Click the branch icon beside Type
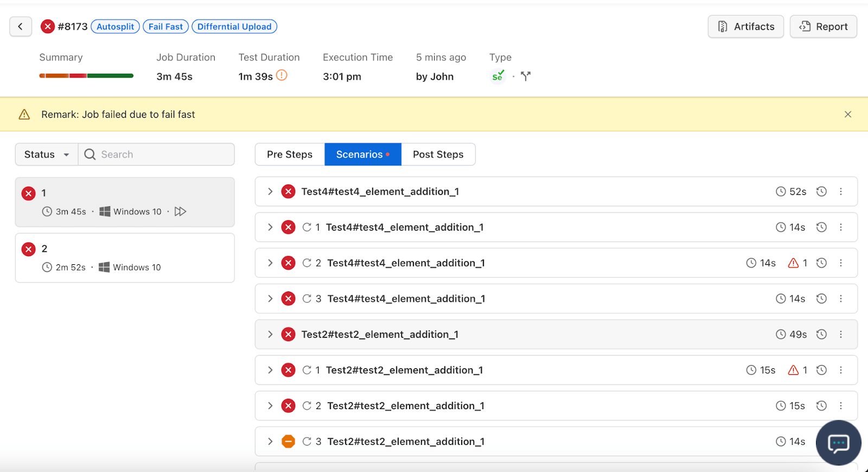The width and height of the screenshot is (868, 472). [525, 76]
